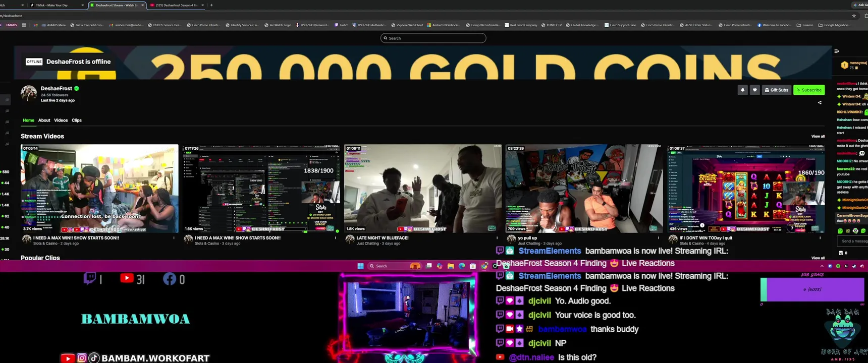
Task: Click the heart follow icon beside Gift Subs
Action: (x=754, y=90)
